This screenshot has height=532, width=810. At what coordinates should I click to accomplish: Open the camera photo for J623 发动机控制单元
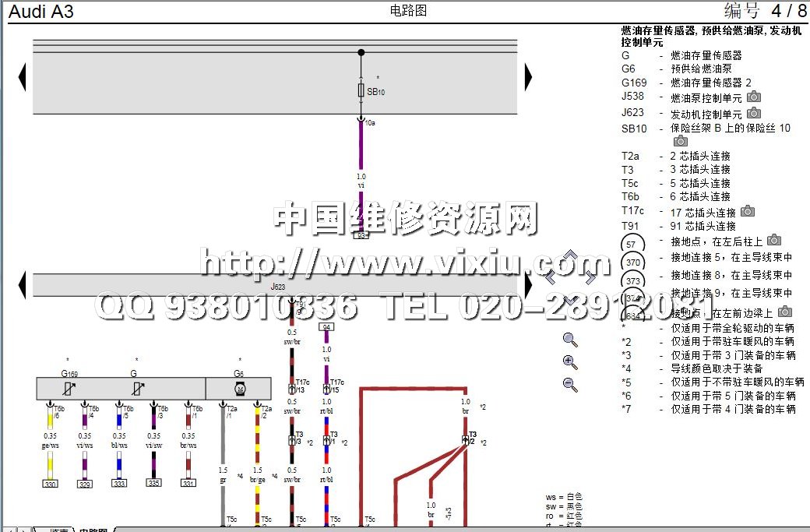click(x=754, y=113)
